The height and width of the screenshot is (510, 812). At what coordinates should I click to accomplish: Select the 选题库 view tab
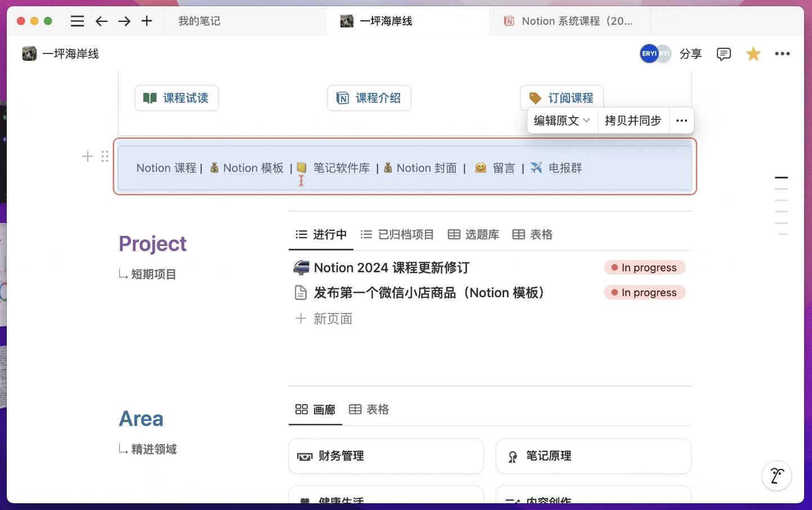pyautogui.click(x=474, y=235)
